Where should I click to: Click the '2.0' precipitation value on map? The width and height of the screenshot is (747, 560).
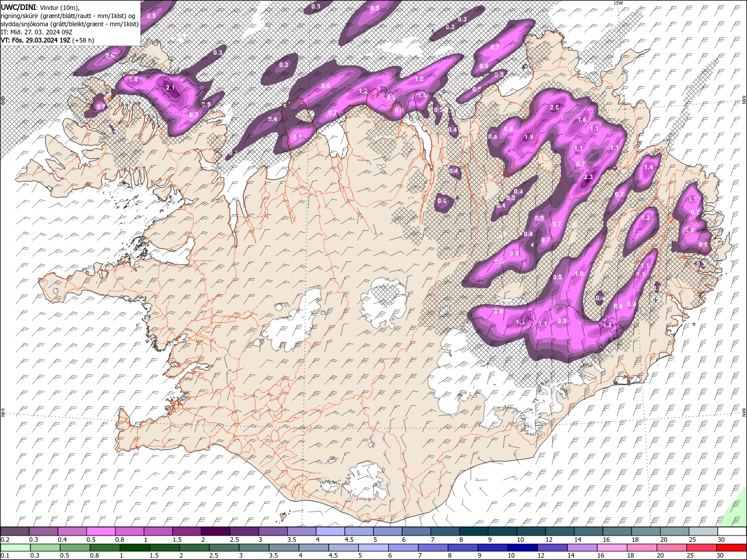554,108
